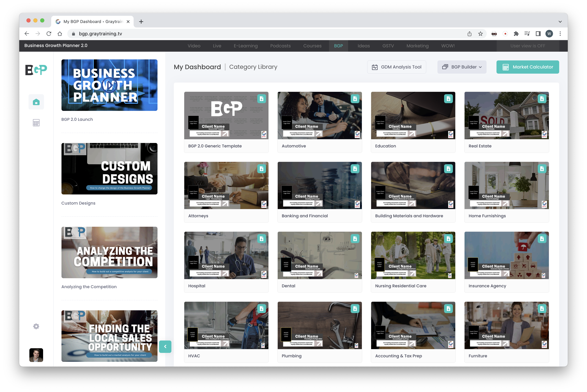
Task: Click the browser share icon
Action: 469,34
